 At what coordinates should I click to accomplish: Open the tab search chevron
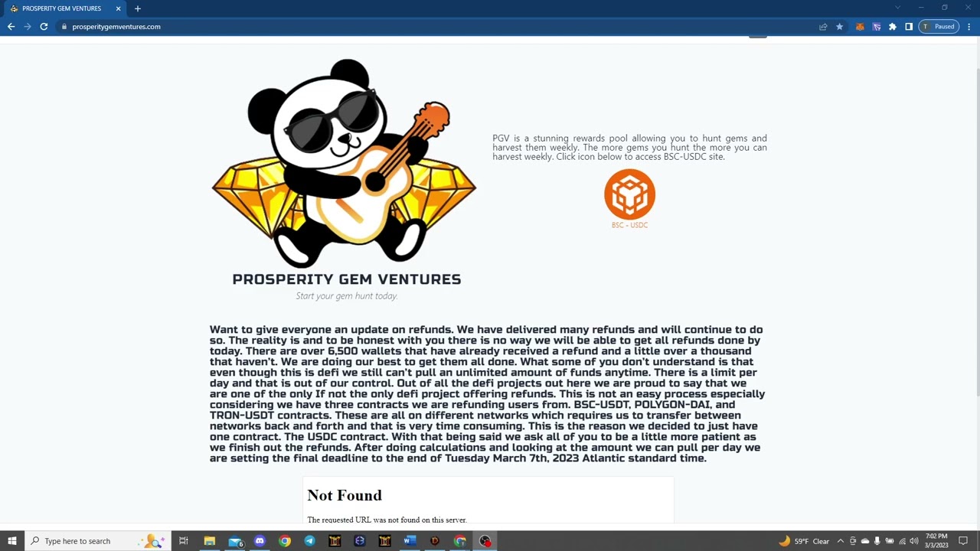[x=897, y=8]
